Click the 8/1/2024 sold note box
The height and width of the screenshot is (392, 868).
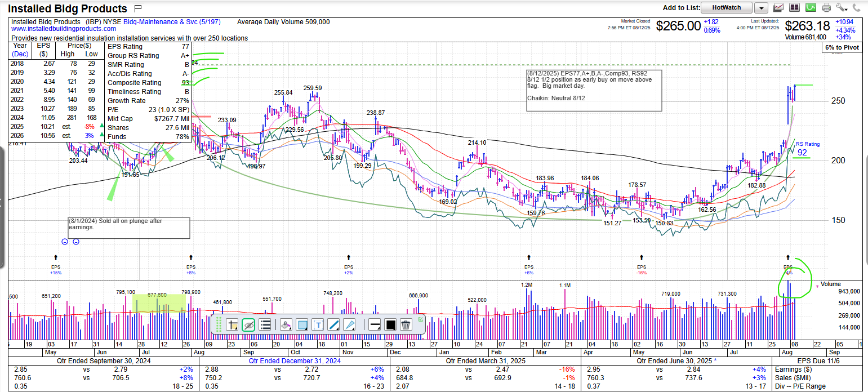(128, 228)
